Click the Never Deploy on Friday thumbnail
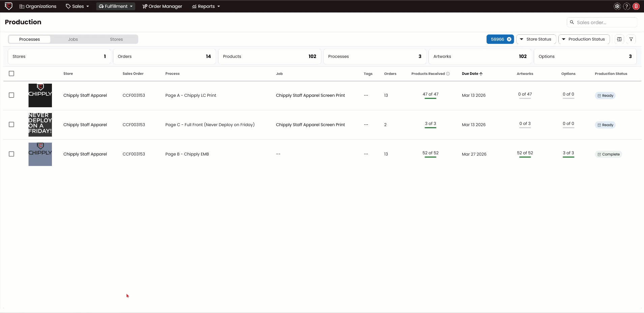Image resolution: width=644 pixels, height=313 pixels. point(40,124)
